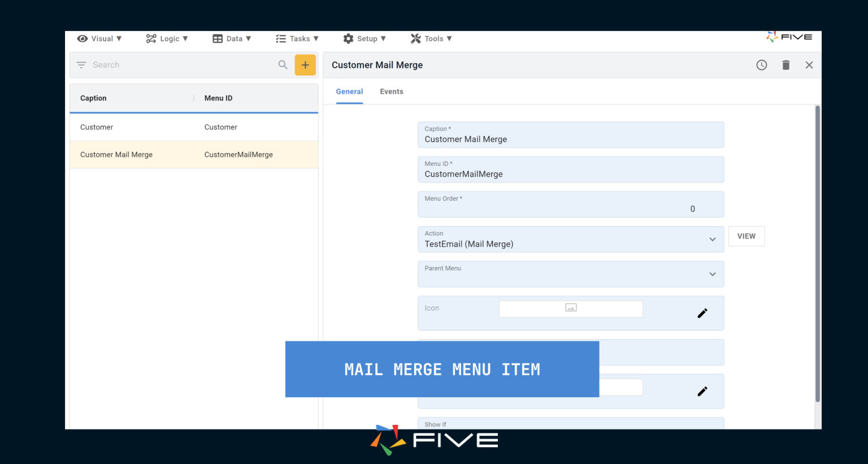868x464 pixels.
Task: Open the Visual menu
Action: pos(99,38)
